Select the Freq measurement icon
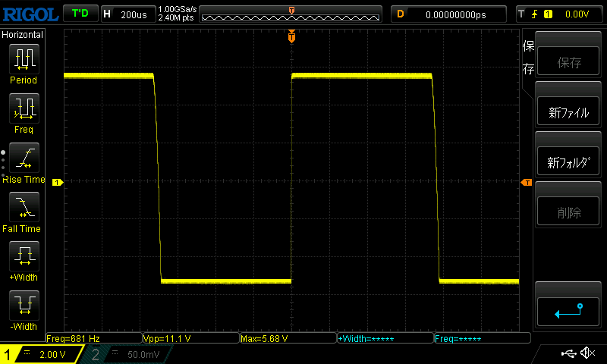Screen dimensions: 607x364 click(x=24, y=108)
